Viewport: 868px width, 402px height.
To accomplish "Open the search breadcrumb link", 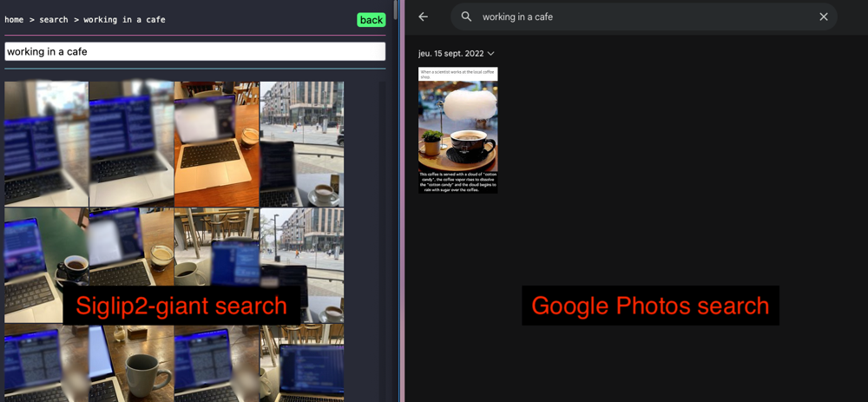I will coord(54,20).
